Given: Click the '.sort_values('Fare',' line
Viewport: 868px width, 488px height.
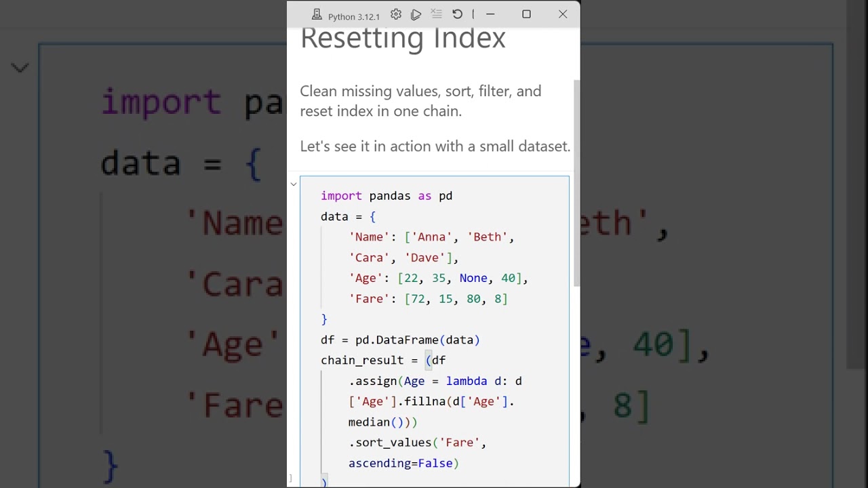Looking at the screenshot, I should pos(418,443).
